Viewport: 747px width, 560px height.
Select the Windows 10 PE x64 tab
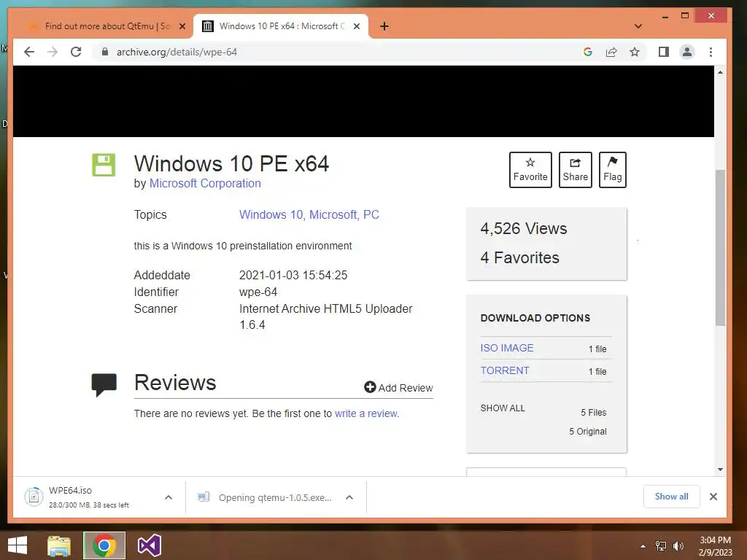pyautogui.click(x=281, y=26)
